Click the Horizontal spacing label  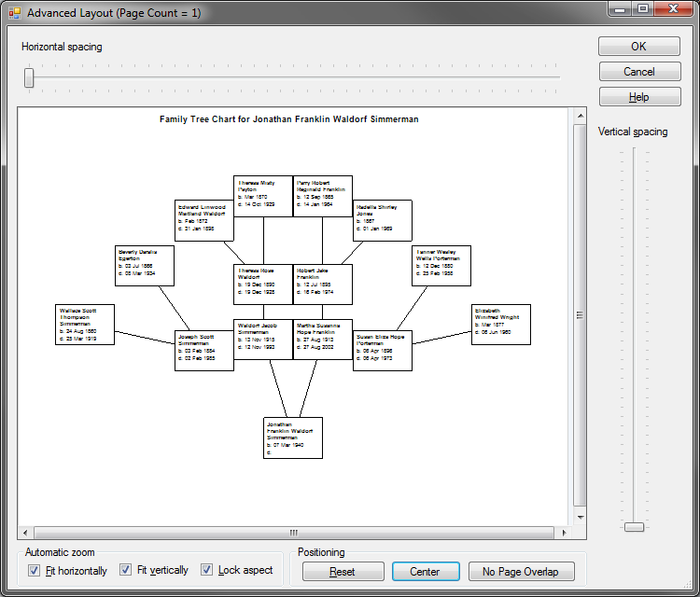click(62, 47)
